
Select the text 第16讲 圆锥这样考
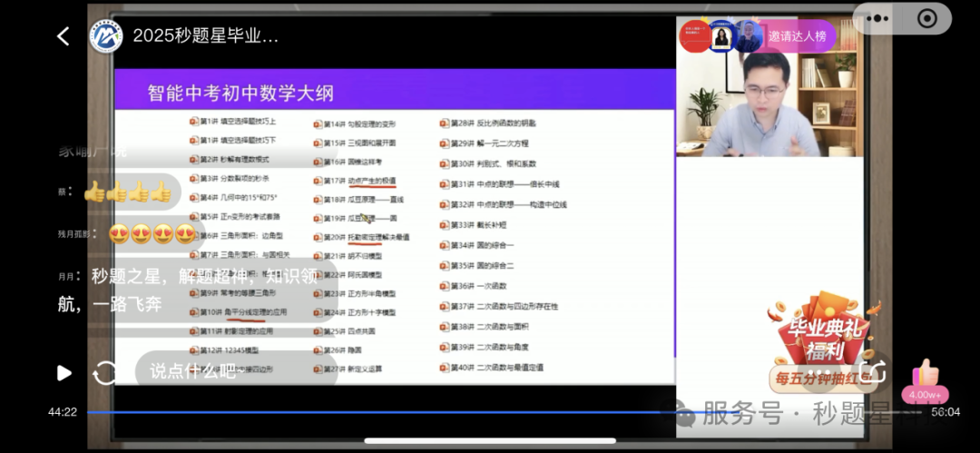point(352,162)
